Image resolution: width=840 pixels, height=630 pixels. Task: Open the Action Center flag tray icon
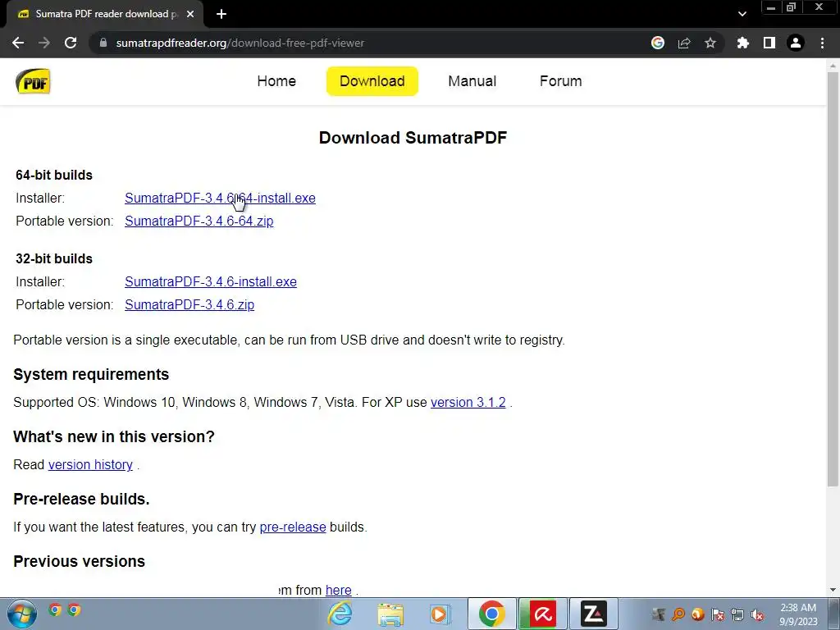click(x=718, y=614)
